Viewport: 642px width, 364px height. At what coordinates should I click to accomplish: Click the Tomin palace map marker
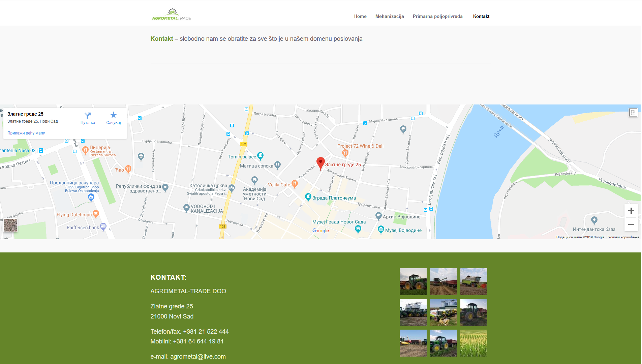click(x=260, y=155)
